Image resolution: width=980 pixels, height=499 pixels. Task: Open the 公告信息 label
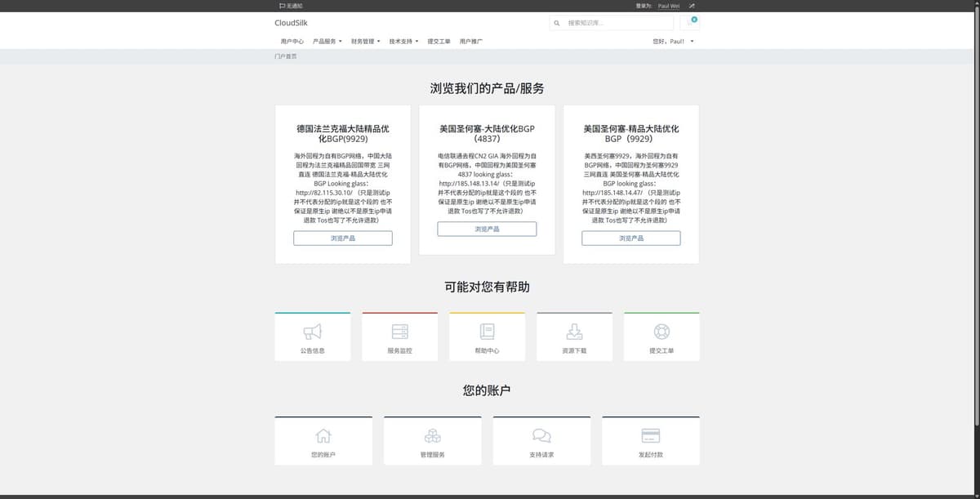click(313, 350)
